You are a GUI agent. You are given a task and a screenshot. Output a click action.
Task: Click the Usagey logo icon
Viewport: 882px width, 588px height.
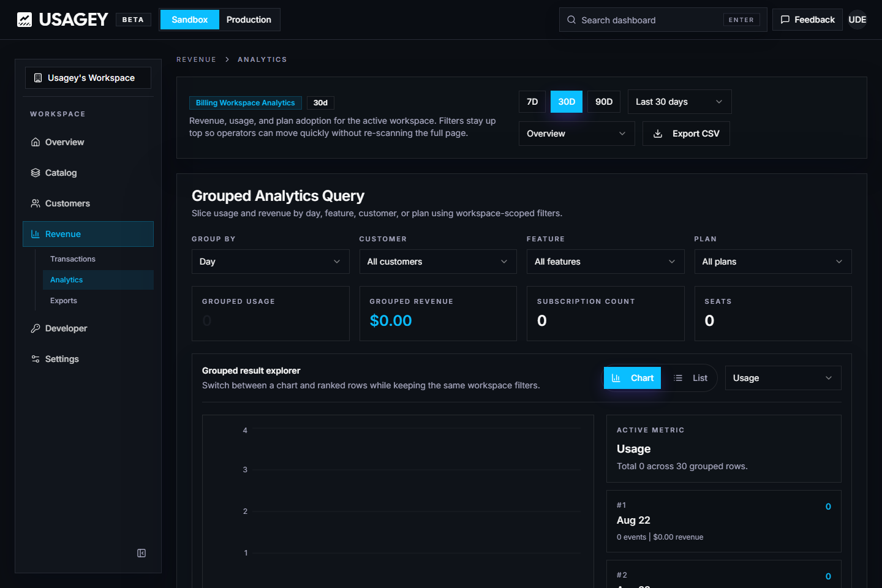(x=24, y=20)
